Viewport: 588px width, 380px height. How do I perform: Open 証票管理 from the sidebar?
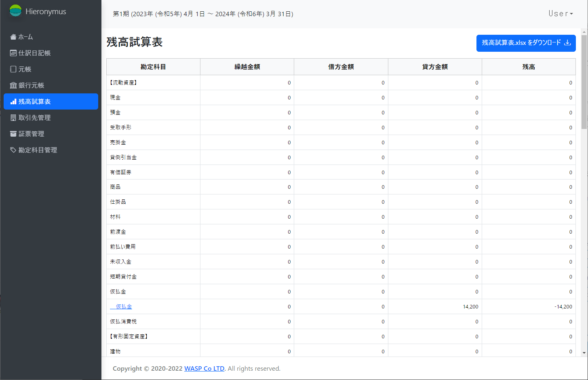pyautogui.click(x=51, y=134)
